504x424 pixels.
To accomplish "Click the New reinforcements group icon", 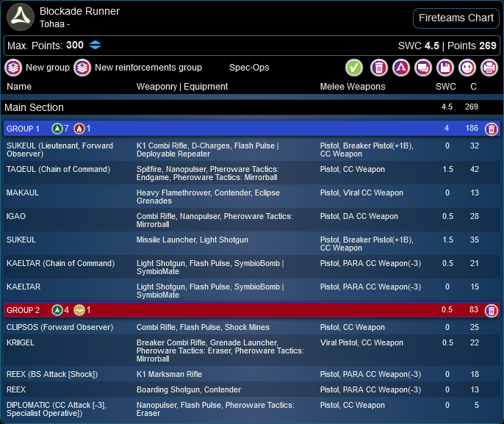I will point(82,68).
